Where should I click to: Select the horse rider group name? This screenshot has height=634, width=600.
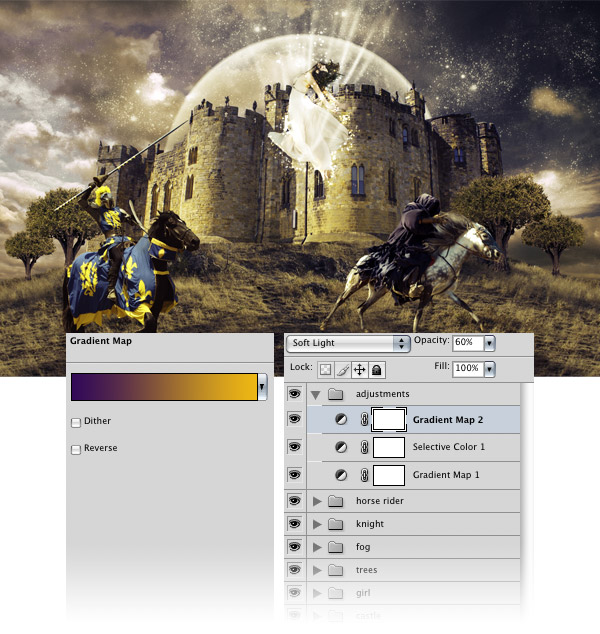click(x=380, y=501)
